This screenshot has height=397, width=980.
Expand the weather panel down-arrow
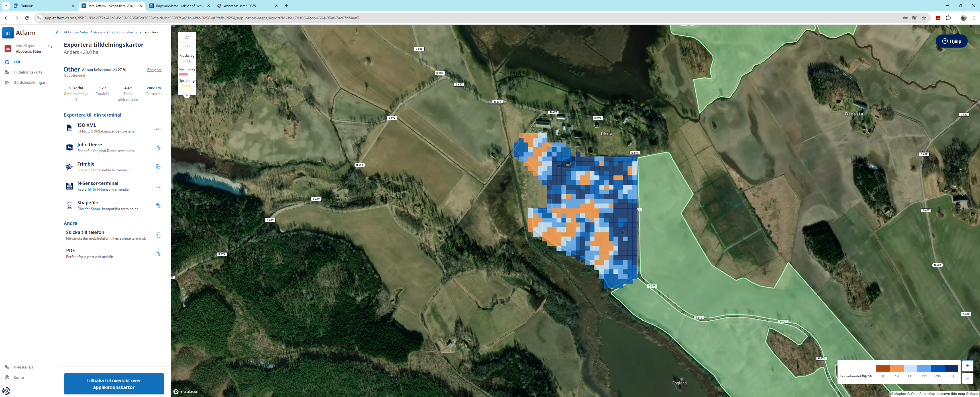point(187,95)
